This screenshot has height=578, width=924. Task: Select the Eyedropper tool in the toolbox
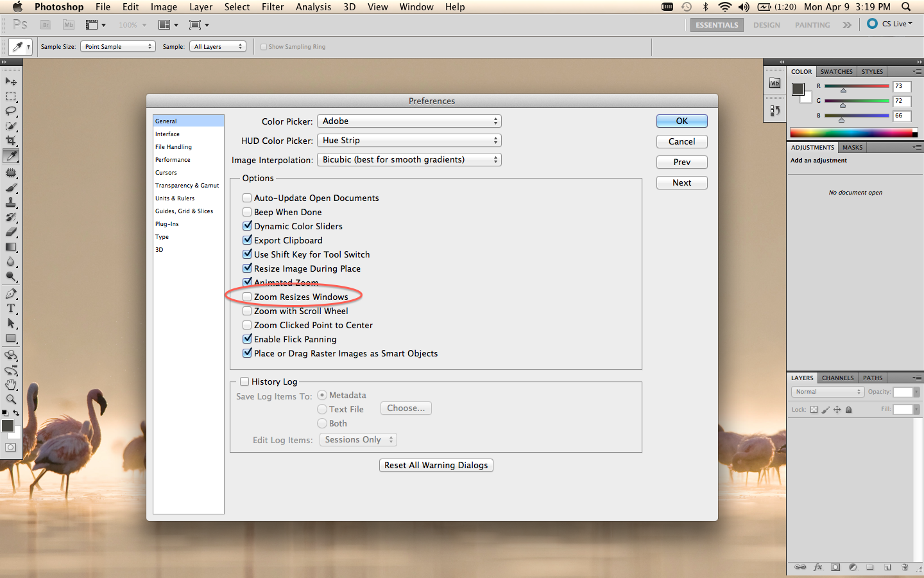click(11, 156)
